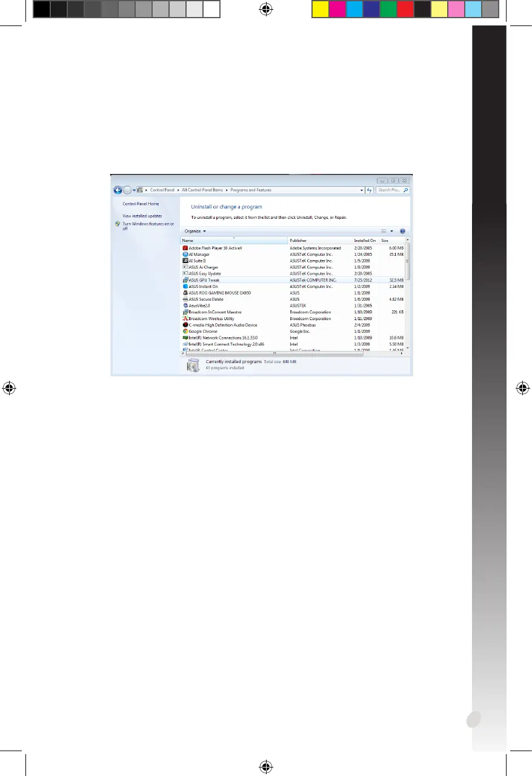Click All Control Panel Items breadcrumb
Viewport: 532px width, 776px height.
(203, 190)
